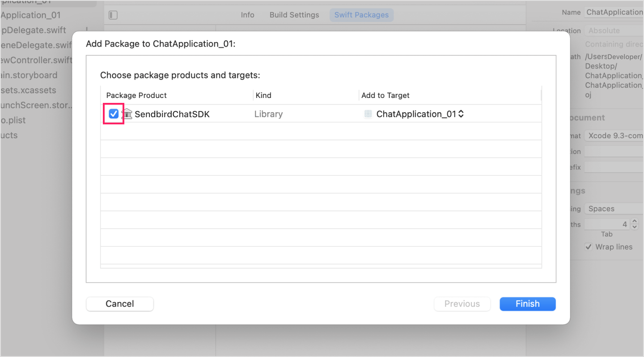This screenshot has width=644, height=357.
Task: Uncheck the SendbirdChatSDK package product checkbox
Action: coord(114,114)
